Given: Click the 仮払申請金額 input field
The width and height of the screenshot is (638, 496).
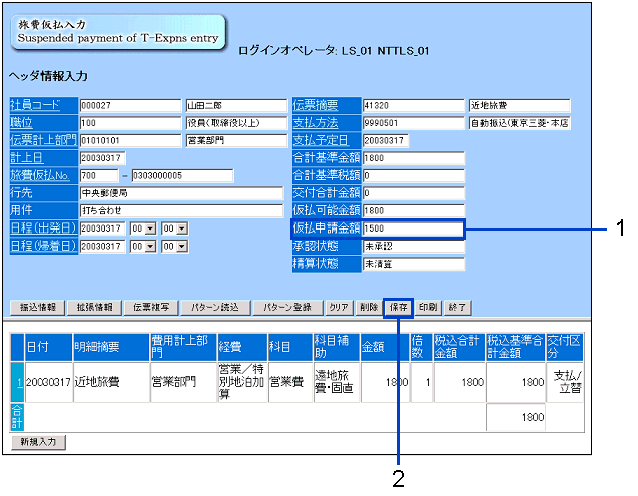Looking at the screenshot, I should [x=413, y=229].
